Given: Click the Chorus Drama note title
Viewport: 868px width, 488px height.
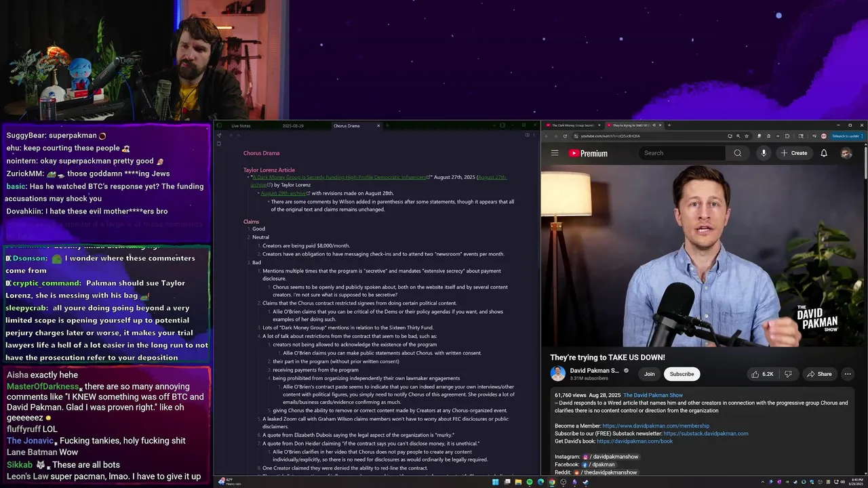Looking at the screenshot, I should click(x=261, y=153).
